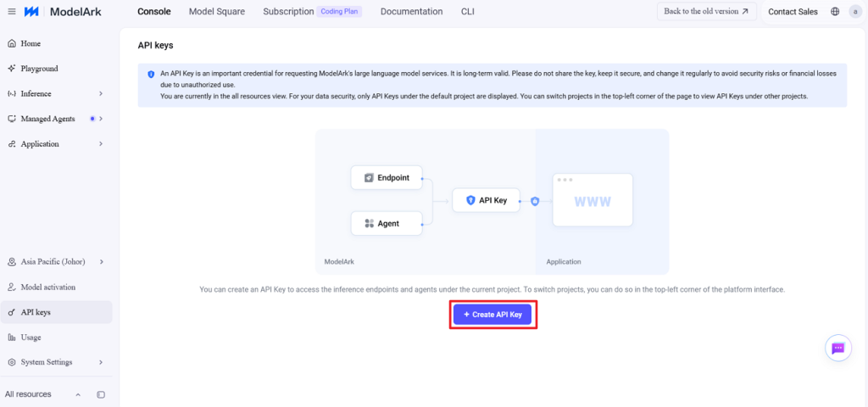Click the API Key box in diagram
Screen dimensions: 868x407
pyautogui.click(x=486, y=200)
